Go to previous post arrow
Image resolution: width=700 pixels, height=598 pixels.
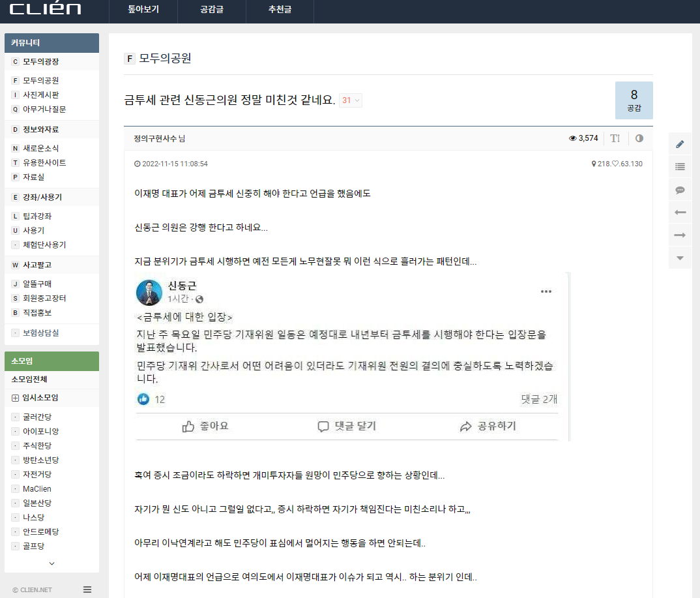click(x=680, y=212)
